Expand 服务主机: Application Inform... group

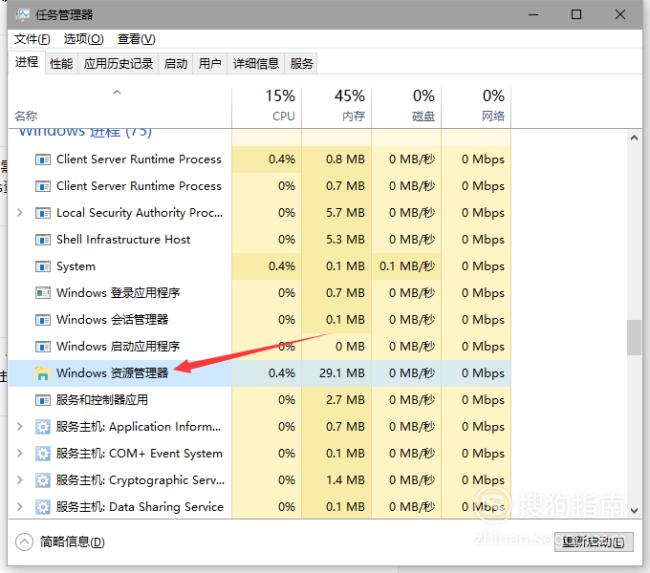[x=19, y=426]
